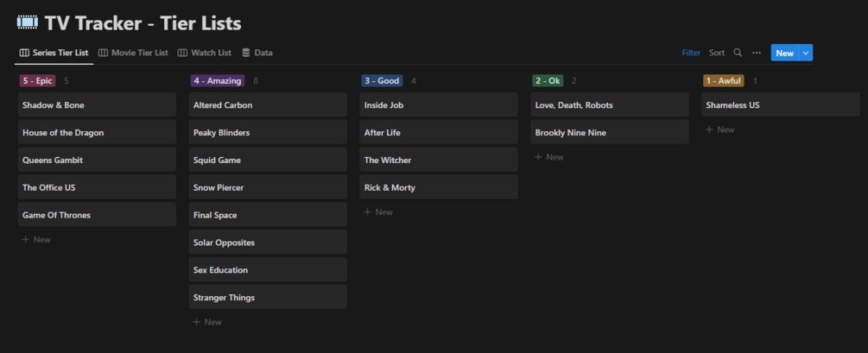Click the purple '4 - Amazing' tag

pyautogui.click(x=217, y=81)
